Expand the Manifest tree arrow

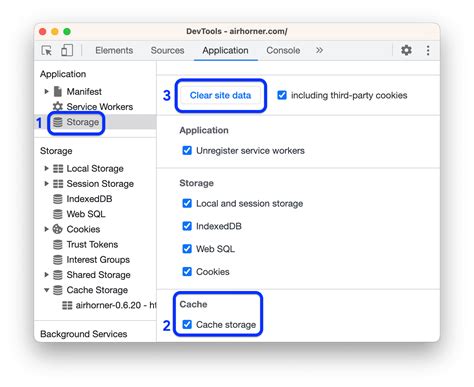click(x=46, y=91)
